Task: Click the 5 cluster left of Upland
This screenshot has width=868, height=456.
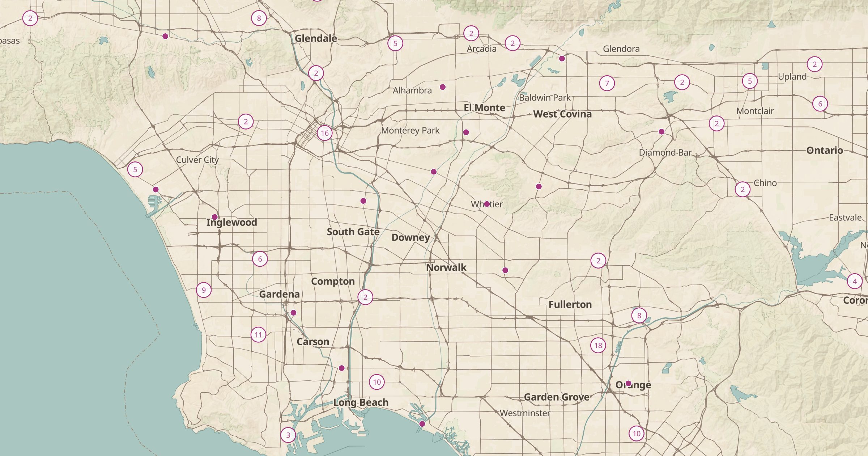Action: click(x=750, y=81)
